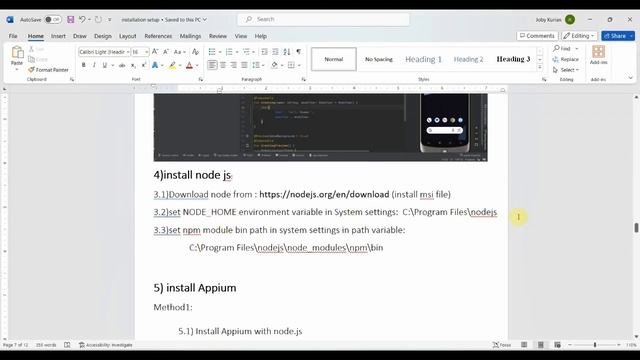
Task: Click Decrease Font Size icon
Action: pos(166,52)
